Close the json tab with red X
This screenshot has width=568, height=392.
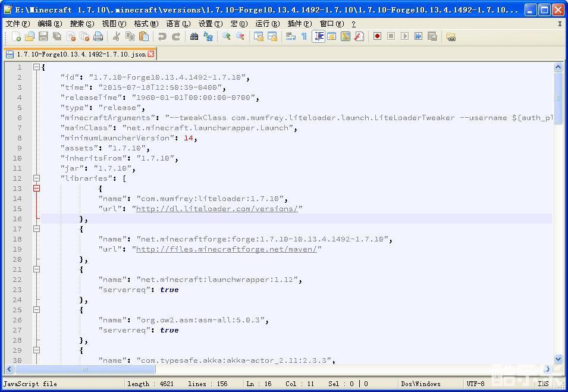point(150,54)
